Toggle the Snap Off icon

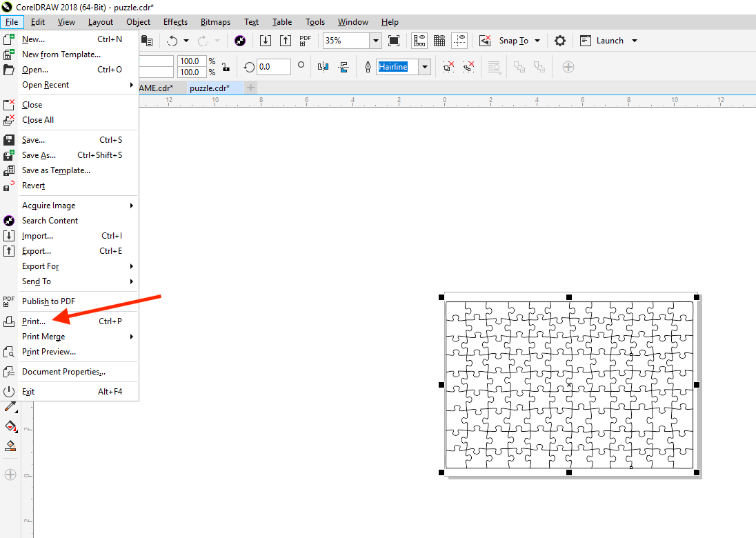pyautogui.click(x=485, y=41)
